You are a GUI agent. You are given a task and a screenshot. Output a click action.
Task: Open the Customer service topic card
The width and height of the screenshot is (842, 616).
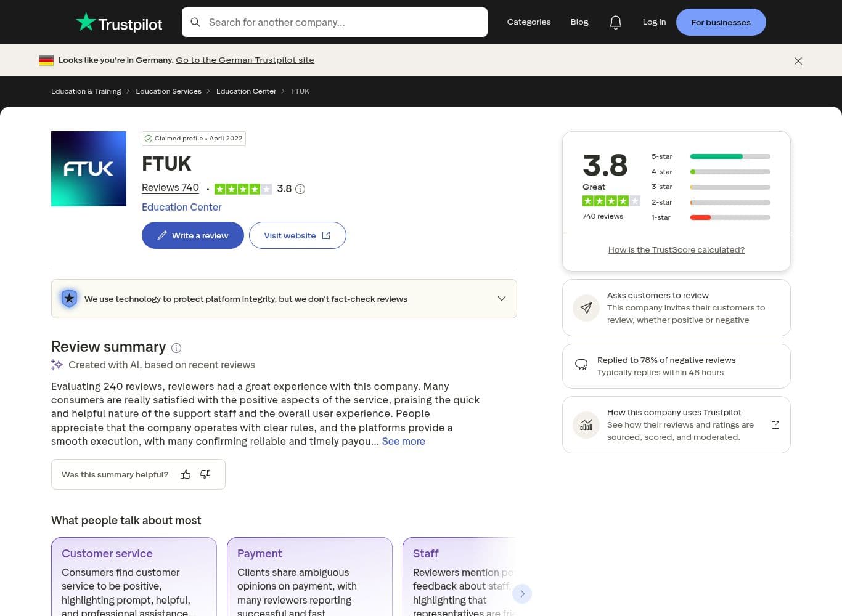coord(134,577)
